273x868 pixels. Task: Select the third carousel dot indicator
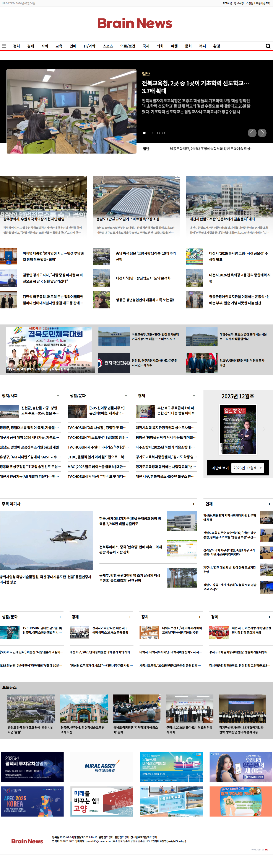tap(154, 133)
